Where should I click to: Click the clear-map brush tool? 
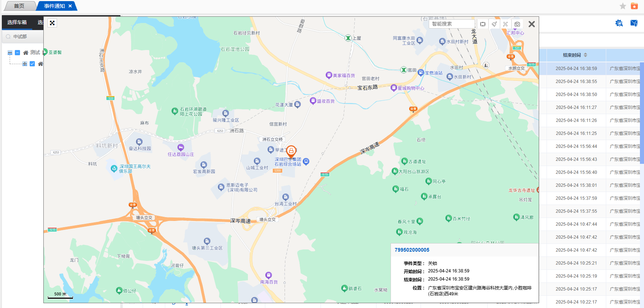(494, 24)
